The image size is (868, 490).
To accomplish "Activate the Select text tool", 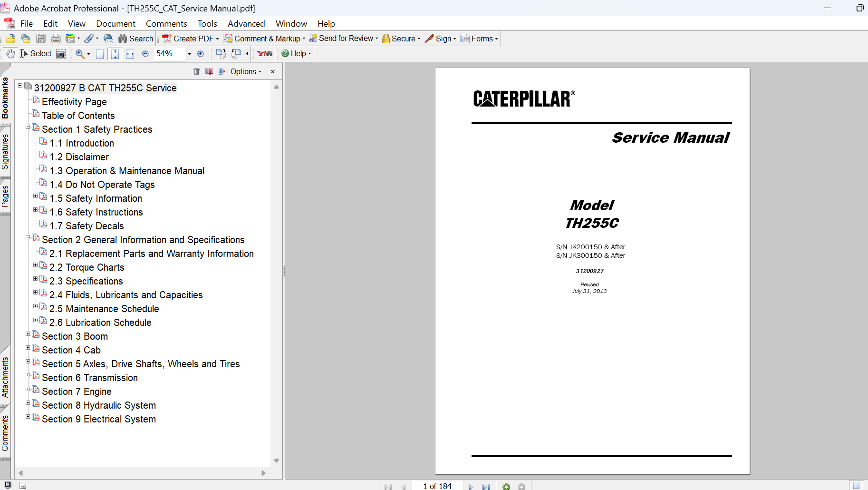I will click(36, 54).
